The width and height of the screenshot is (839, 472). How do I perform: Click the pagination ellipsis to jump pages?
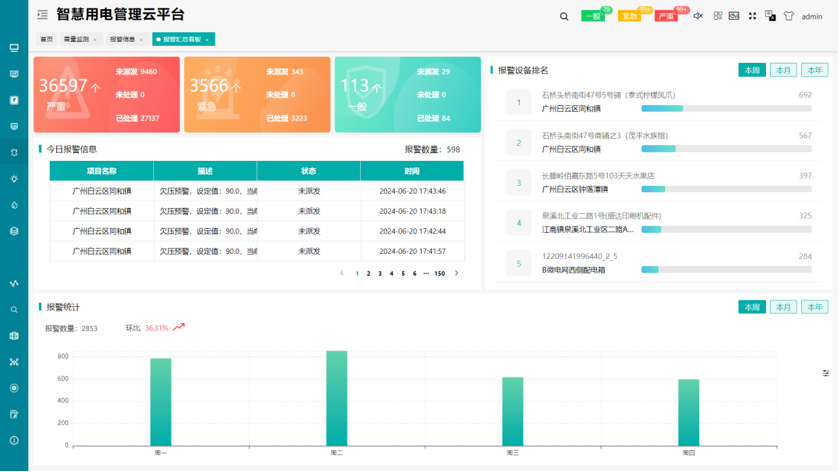pos(426,273)
